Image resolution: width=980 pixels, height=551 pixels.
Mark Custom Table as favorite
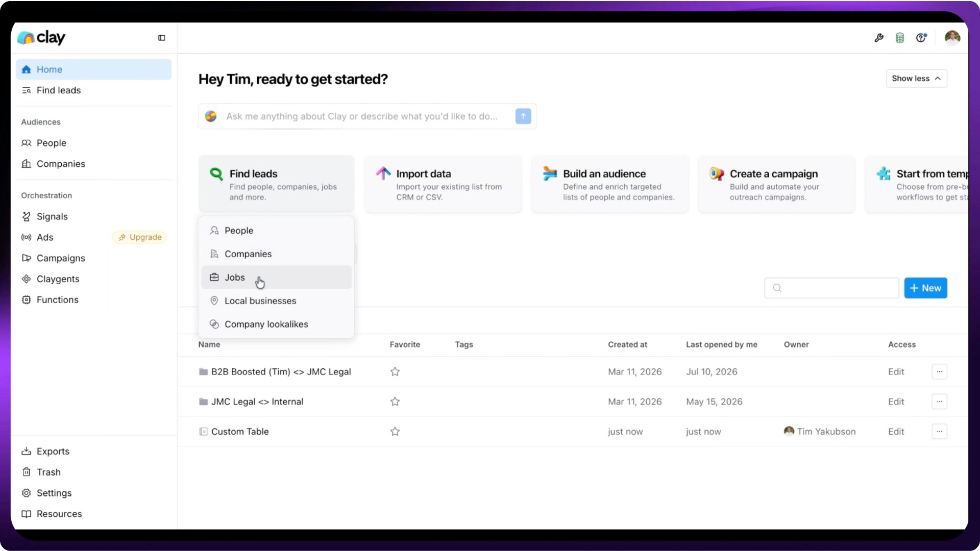pos(395,432)
